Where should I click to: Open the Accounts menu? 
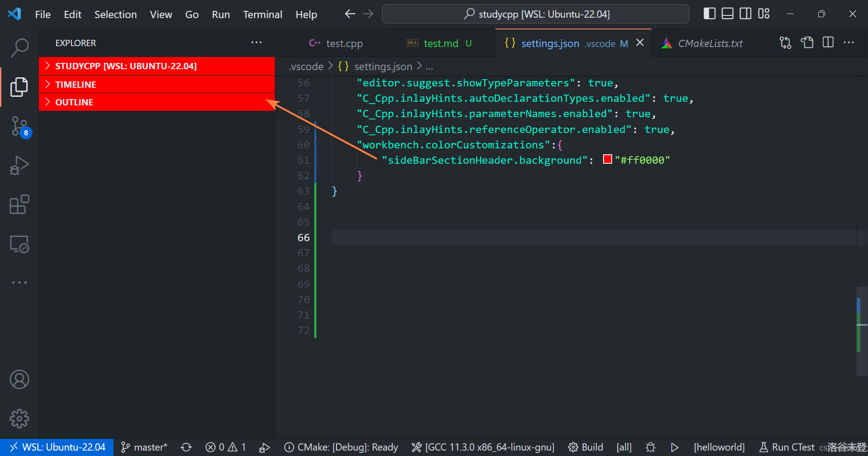click(x=19, y=380)
